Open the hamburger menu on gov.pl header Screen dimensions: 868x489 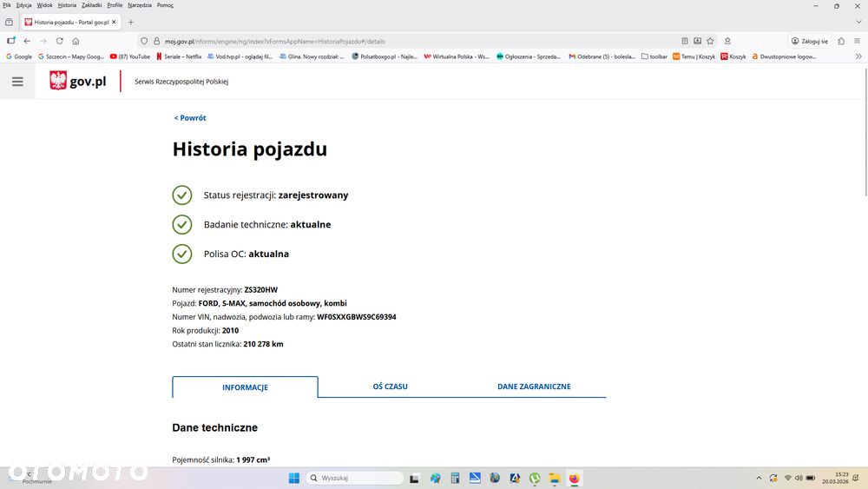[x=17, y=82]
